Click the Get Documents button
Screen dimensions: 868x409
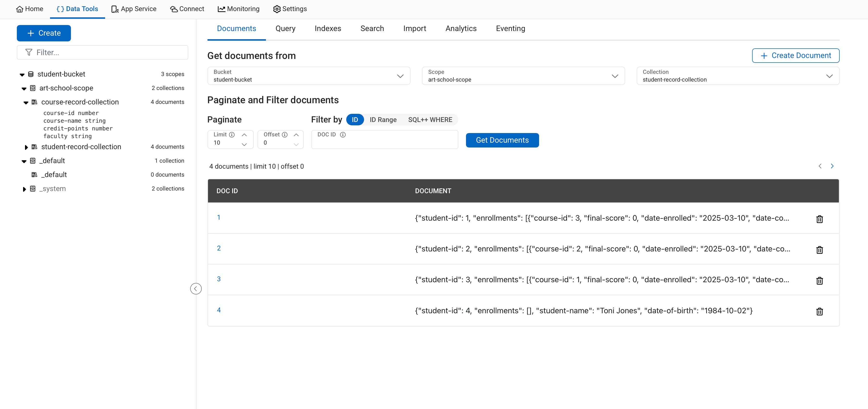coord(502,140)
